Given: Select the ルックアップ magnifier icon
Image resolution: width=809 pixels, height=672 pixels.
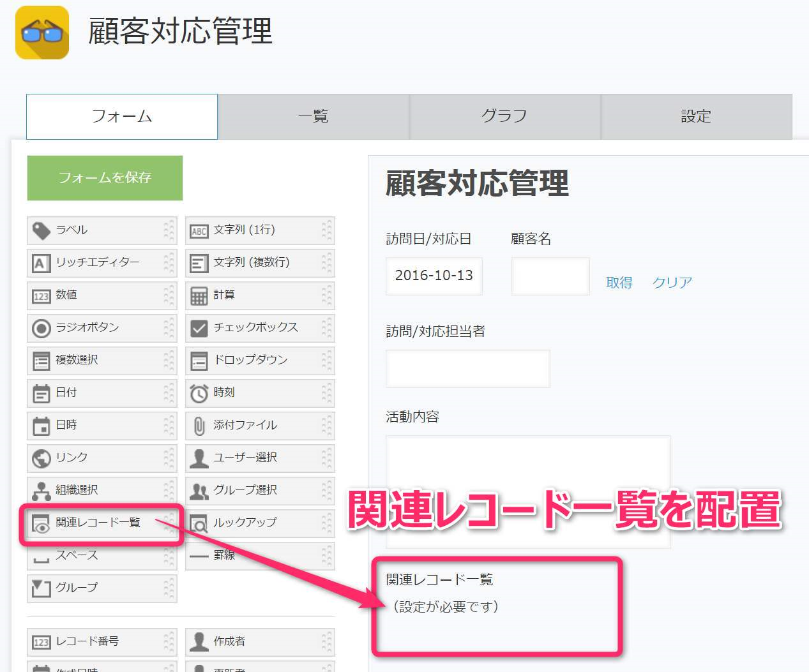Looking at the screenshot, I should (199, 523).
